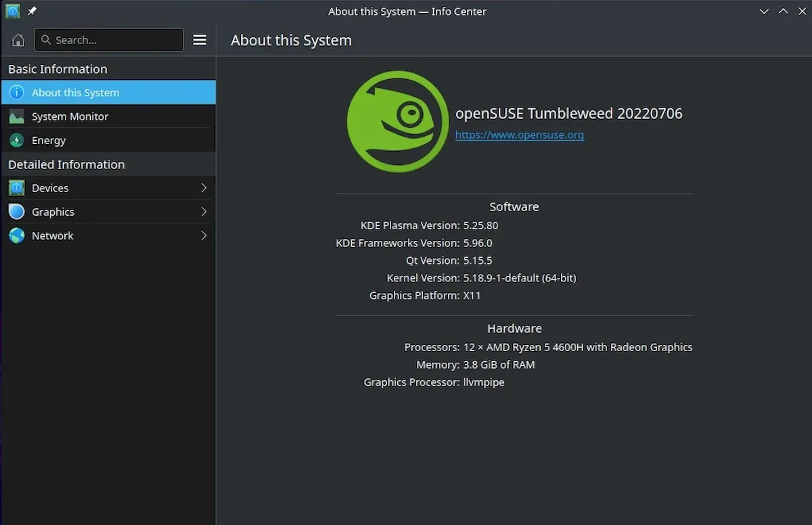The width and height of the screenshot is (812, 525).
Task: Click the About this System info icon
Action: tap(17, 93)
